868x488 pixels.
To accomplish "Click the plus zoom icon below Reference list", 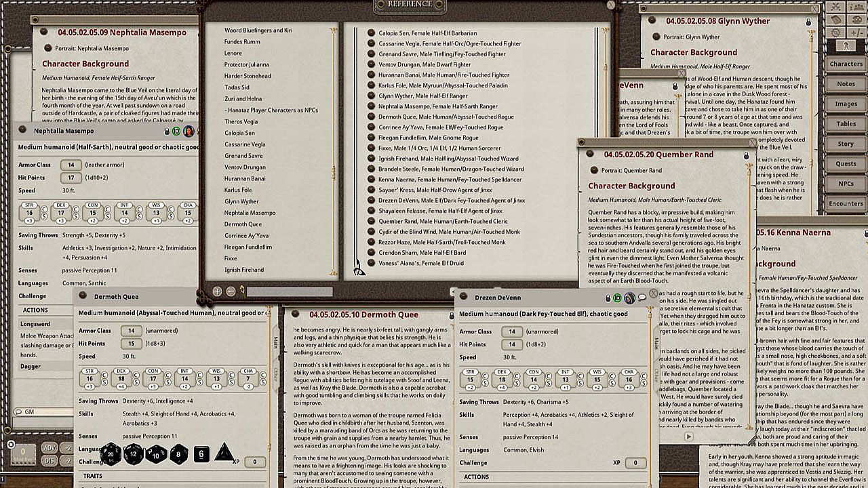I will (217, 291).
